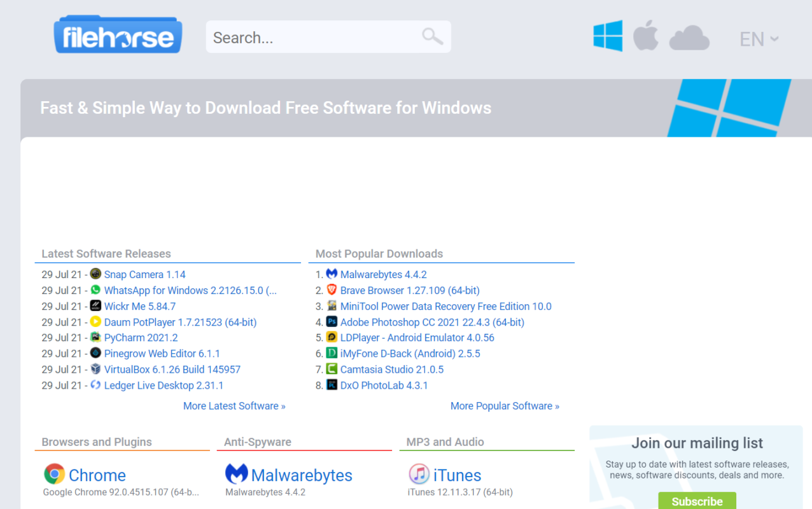Viewport: 812px width, 509px height.
Task: Open the EN language dropdown
Action: click(759, 39)
